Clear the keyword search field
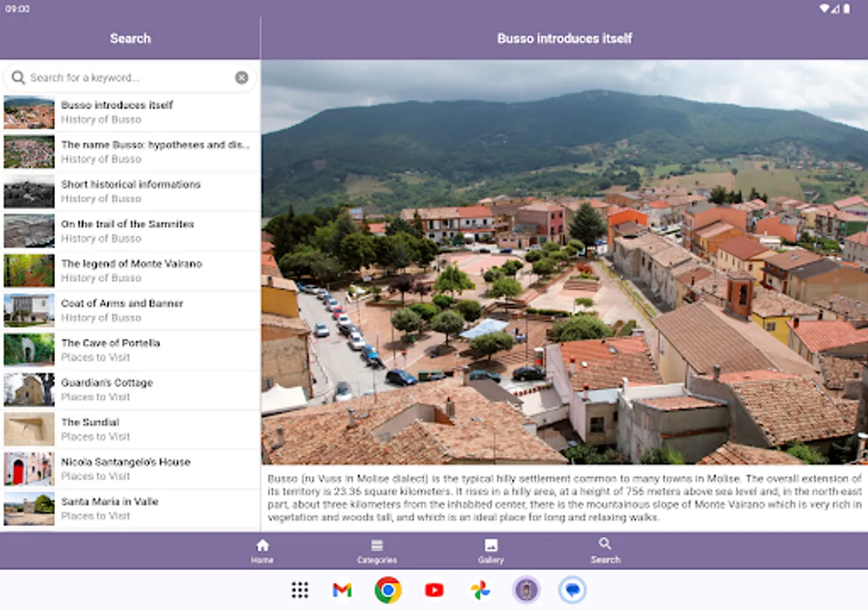This screenshot has height=610, width=868. click(x=241, y=78)
